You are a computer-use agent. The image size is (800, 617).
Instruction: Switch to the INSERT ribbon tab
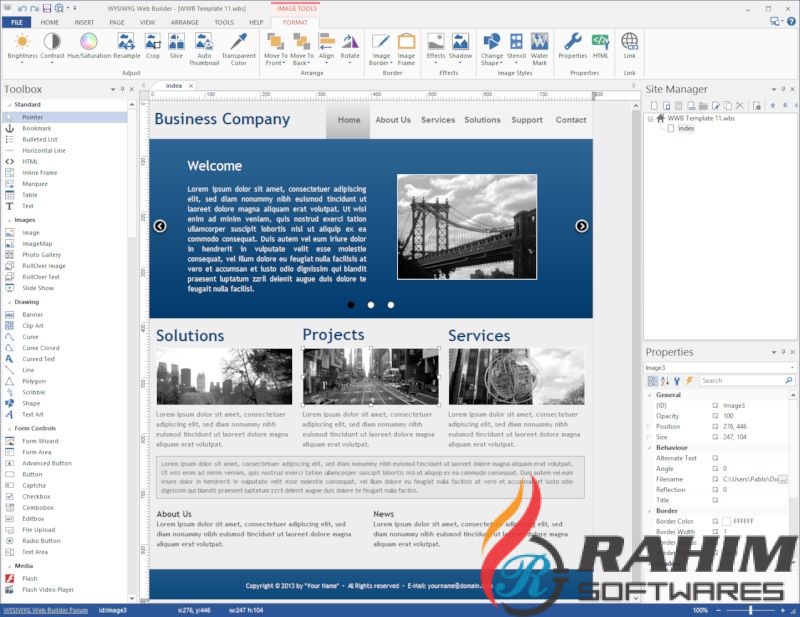pyautogui.click(x=84, y=22)
